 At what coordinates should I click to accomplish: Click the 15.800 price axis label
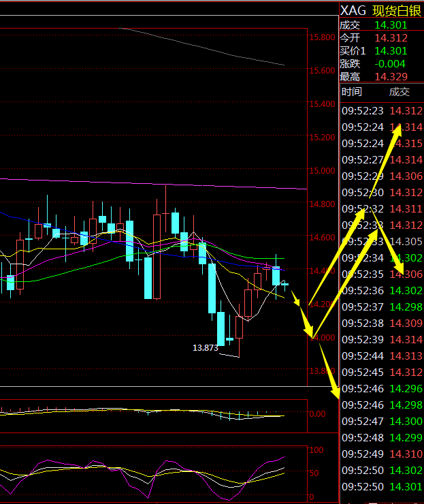pyautogui.click(x=322, y=37)
